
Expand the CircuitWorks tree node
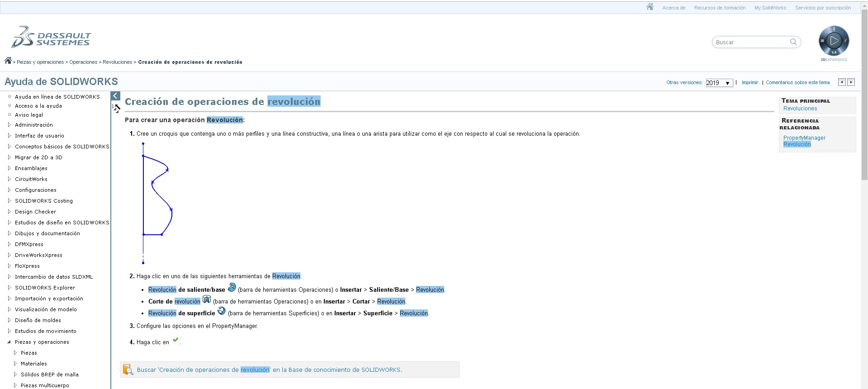coord(9,179)
